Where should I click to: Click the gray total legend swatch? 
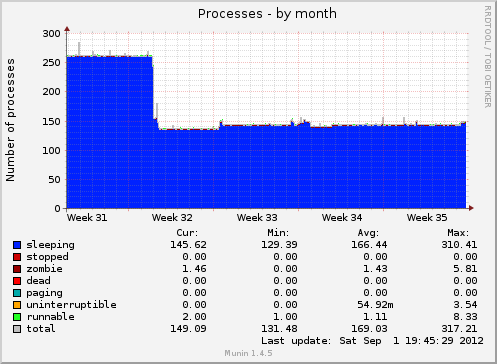[17, 329]
